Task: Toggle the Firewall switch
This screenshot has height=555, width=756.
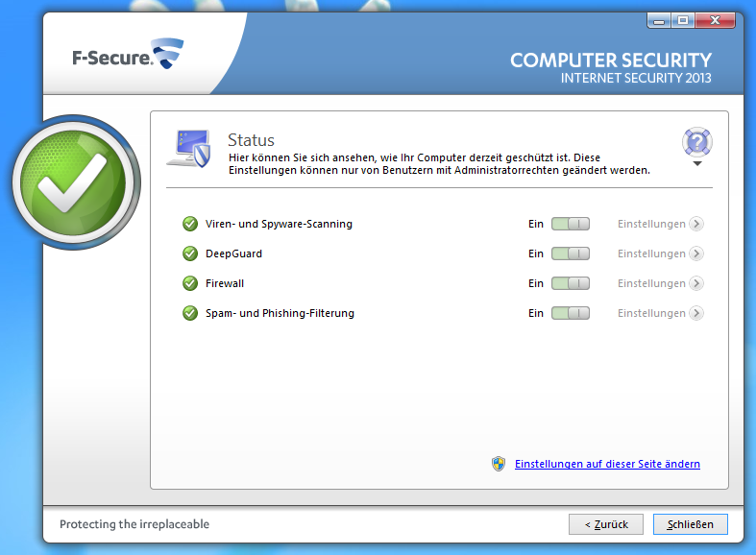Action: [x=571, y=283]
